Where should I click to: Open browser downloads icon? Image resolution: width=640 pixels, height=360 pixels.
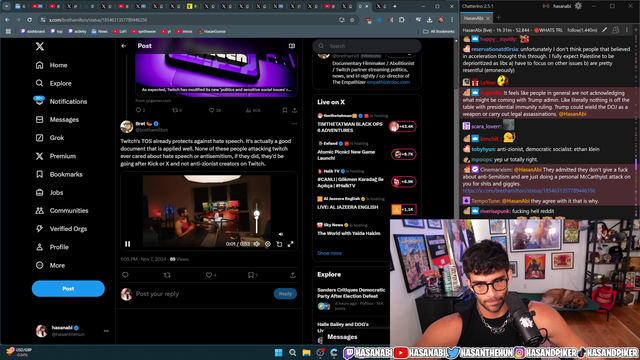[x=429, y=20]
